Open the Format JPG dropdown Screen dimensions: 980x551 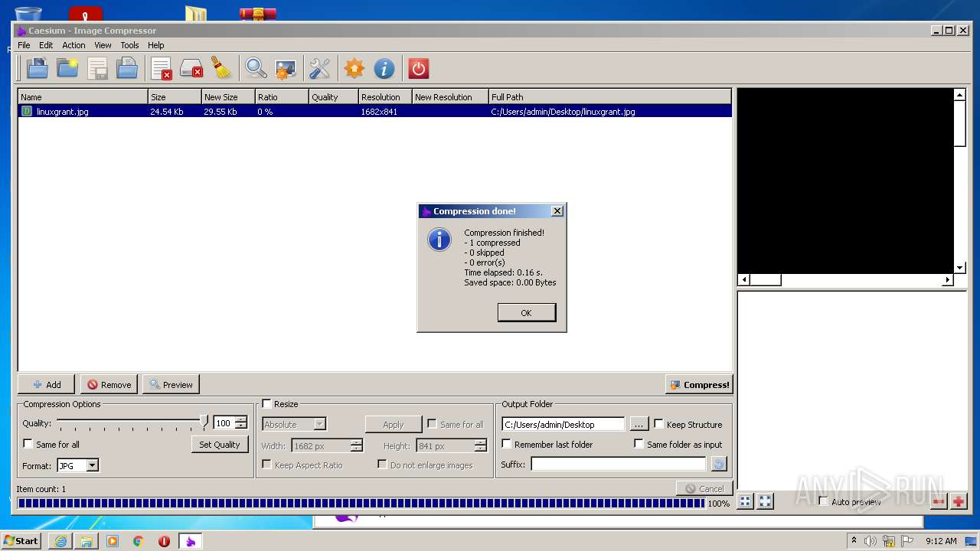pos(78,465)
